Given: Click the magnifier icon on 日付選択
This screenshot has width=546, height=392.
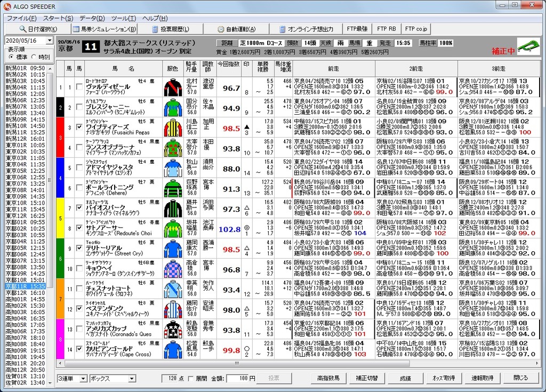Looking at the screenshot, I should [22, 29].
